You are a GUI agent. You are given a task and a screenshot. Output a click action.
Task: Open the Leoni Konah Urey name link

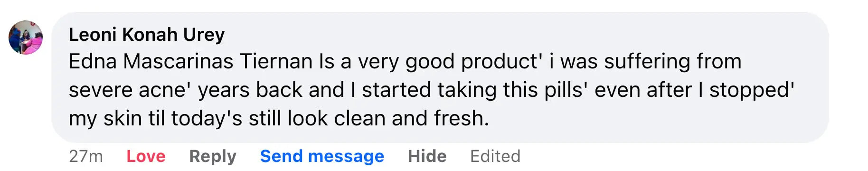[147, 35]
